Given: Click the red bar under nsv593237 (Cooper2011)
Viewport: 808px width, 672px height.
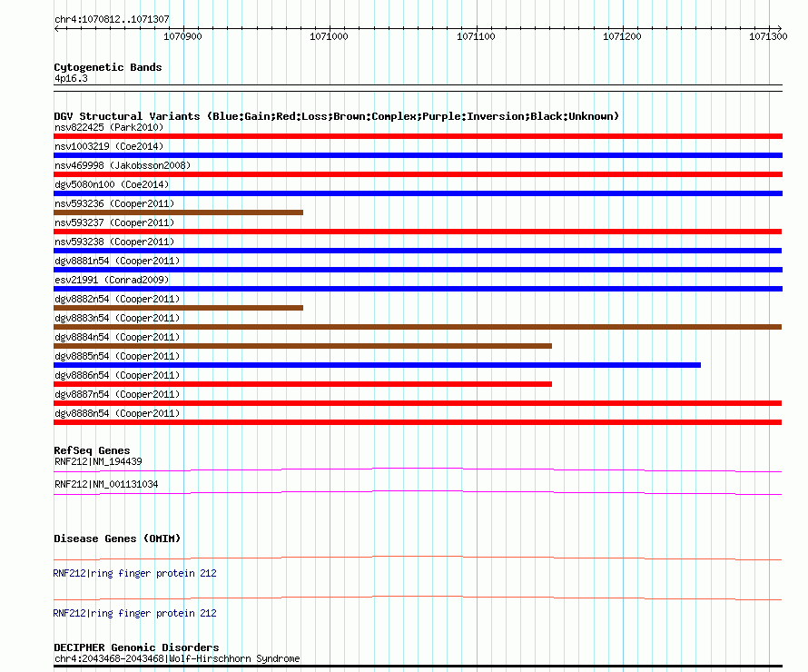Looking at the screenshot, I should pos(418,232).
